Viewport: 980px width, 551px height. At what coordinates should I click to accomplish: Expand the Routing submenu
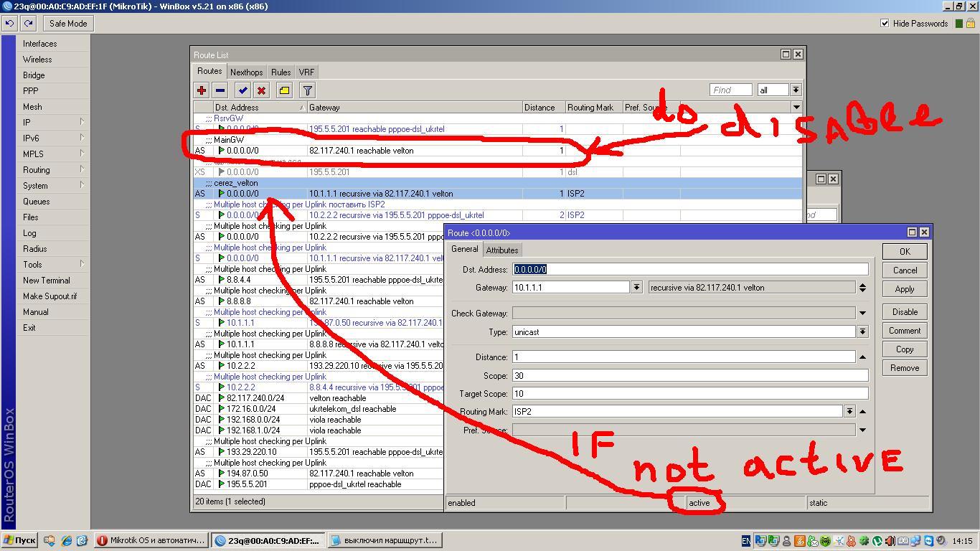click(x=54, y=170)
